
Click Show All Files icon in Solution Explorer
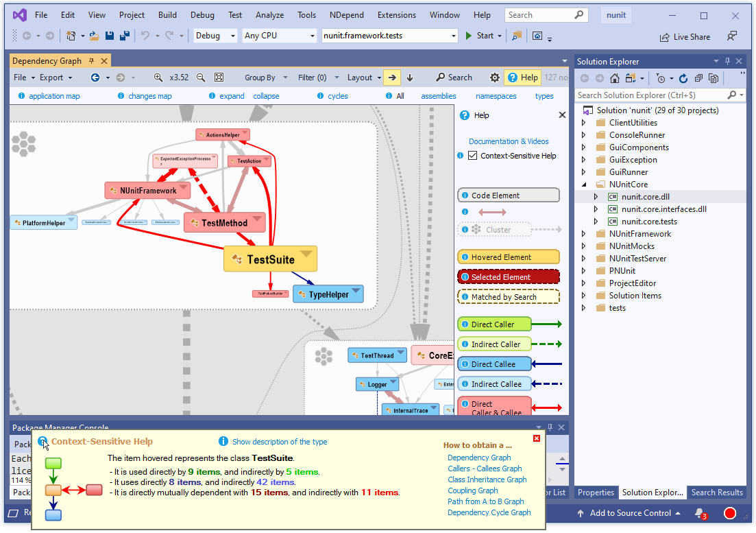(714, 79)
